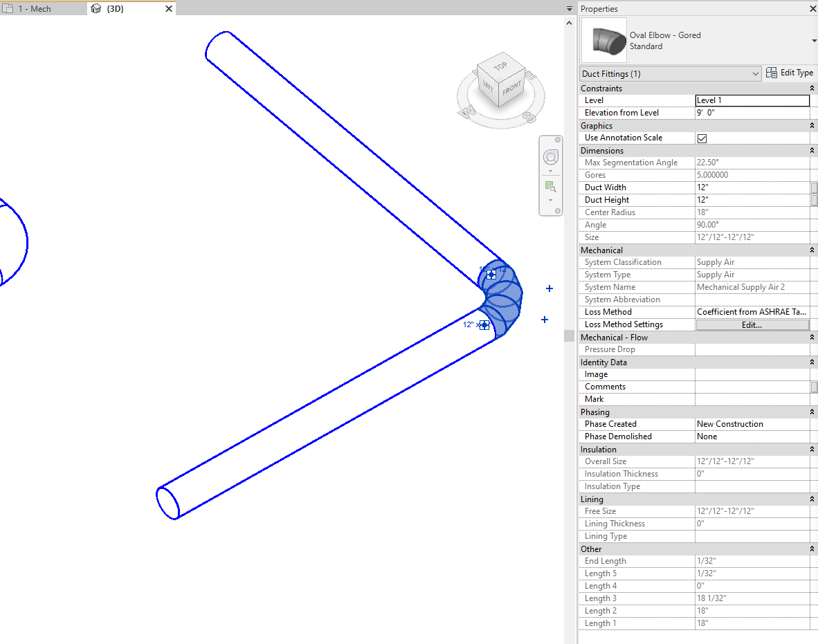Collapse the Other section
The height and width of the screenshot is (644, 818).
click(x=812, y=549)
